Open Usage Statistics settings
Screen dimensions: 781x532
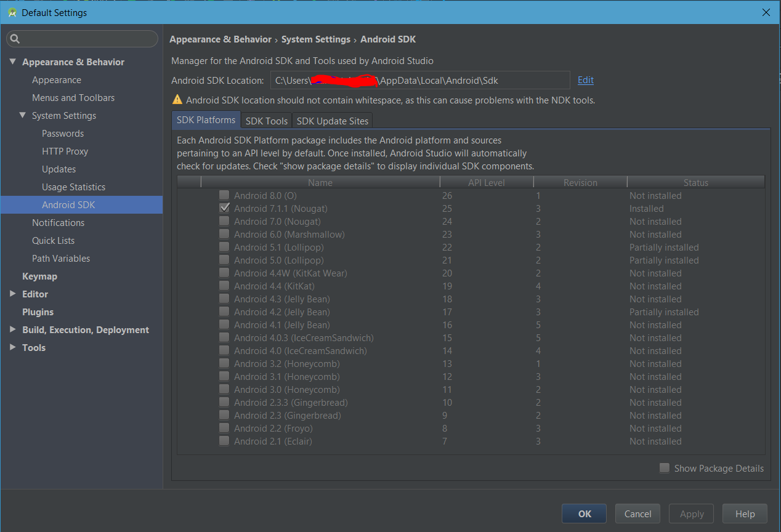(x=74, y=187)
